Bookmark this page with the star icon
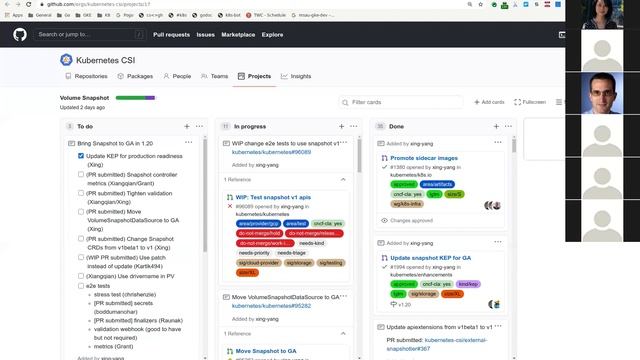640x360 pixels. pyautogui.click(x=480, y=4)
